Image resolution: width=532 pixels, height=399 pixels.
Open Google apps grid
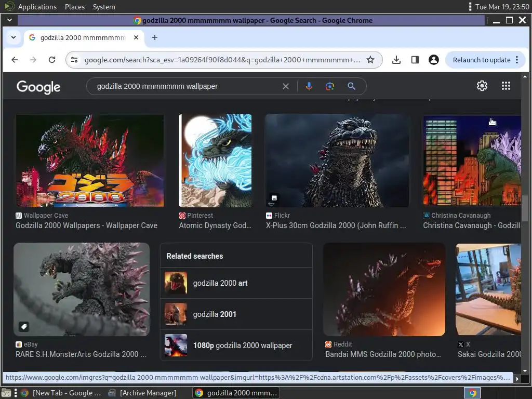pyautogui.click(x=506, y=86)
